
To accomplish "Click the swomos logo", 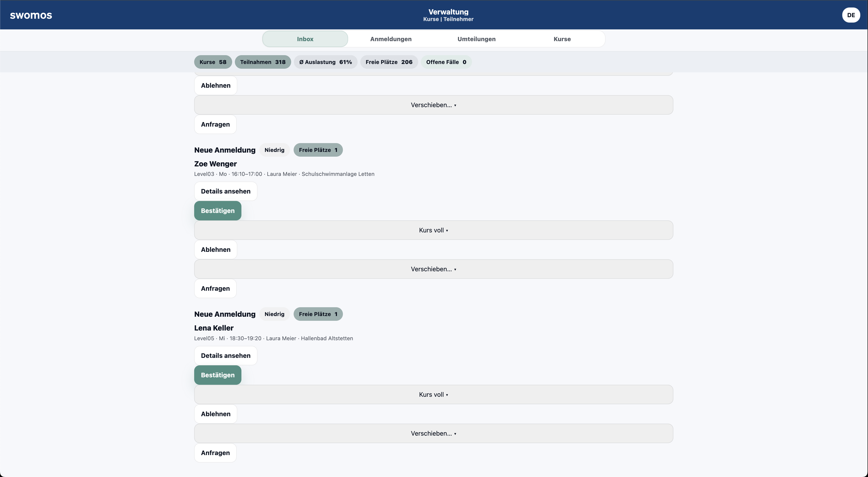I will 31,15.
